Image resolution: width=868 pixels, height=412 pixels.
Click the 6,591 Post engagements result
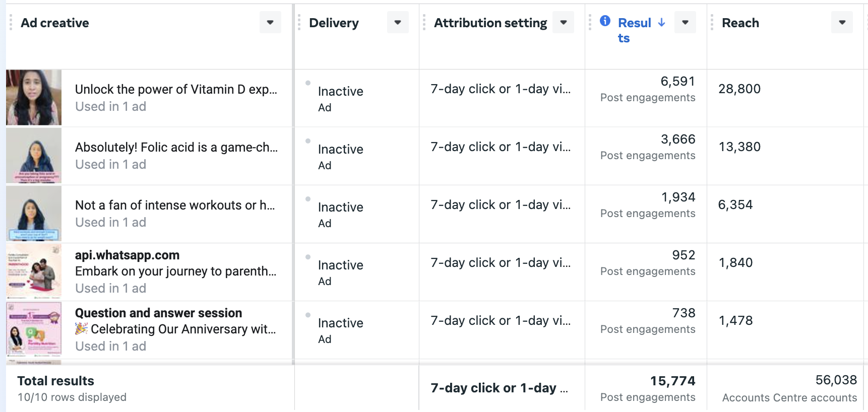point(677,82)
